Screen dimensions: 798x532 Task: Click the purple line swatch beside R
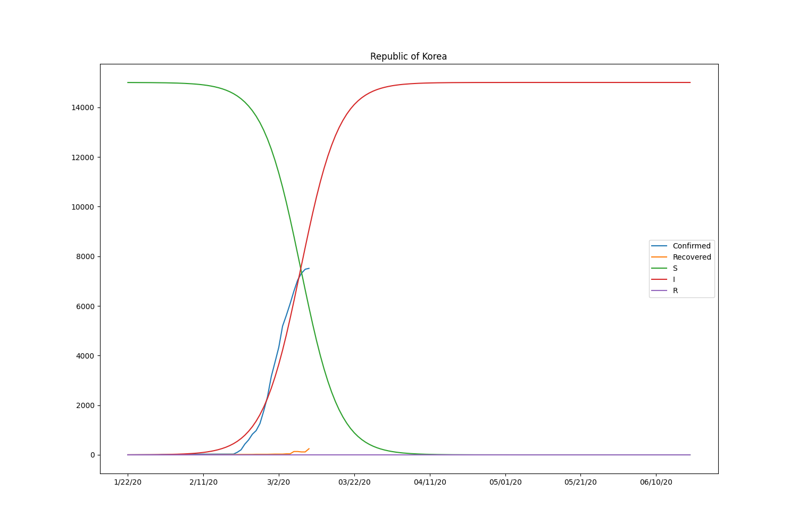tap(659, 290)
